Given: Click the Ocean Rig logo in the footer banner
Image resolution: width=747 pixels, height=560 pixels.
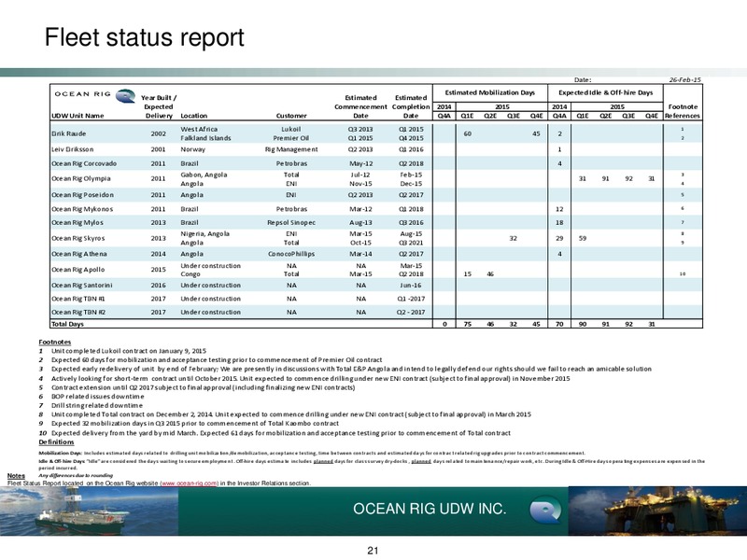Looking at the screenshot, I should pos(545,509).
